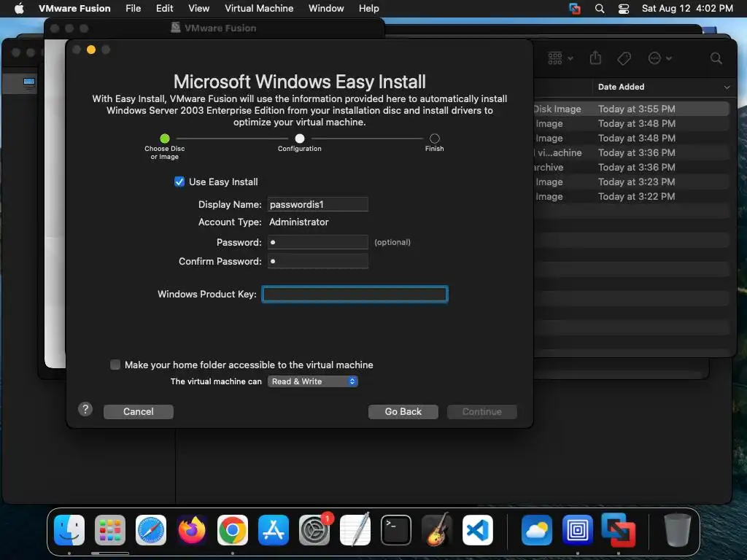Viewport: 747px width, 560px height.
Task: Select Finder row added Today at 3:22 PM
Action: (631, 196)
